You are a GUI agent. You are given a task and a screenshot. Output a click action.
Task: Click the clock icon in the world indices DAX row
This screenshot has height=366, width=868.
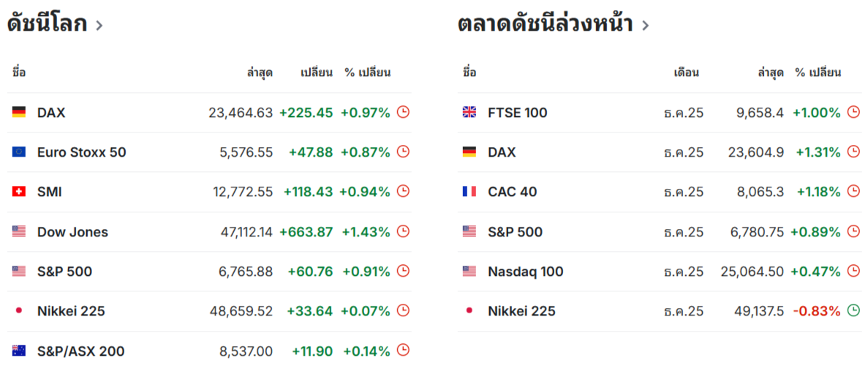(403, 112)
